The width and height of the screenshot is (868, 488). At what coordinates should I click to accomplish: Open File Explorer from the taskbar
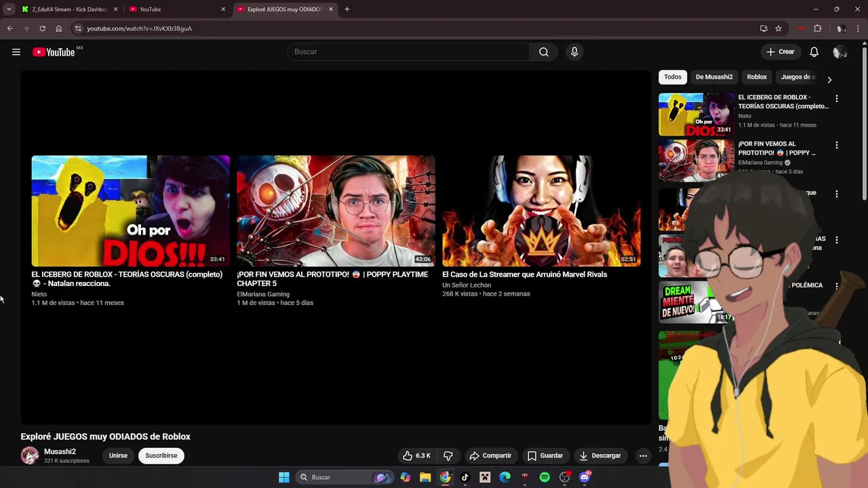425,477
